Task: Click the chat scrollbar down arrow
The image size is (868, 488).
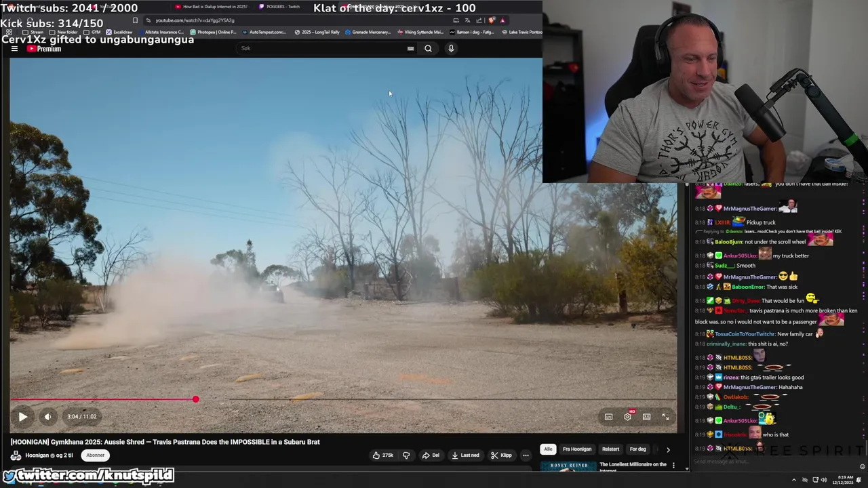Action: pyautogui.click(x=687, y=468)
